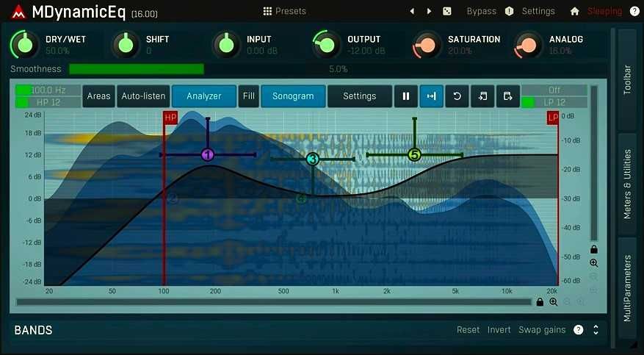Click the horizontal frequency scrollbar
This screenshot has height=355, width=644.
click(x=274, y=302)
